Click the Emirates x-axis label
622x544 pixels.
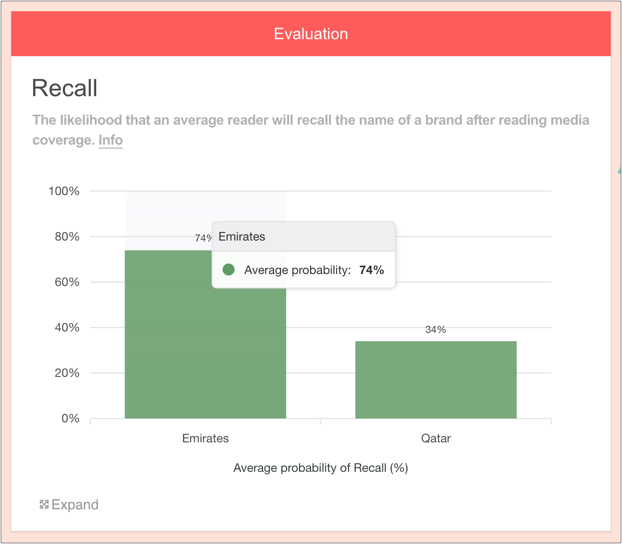tap(205, 438)
